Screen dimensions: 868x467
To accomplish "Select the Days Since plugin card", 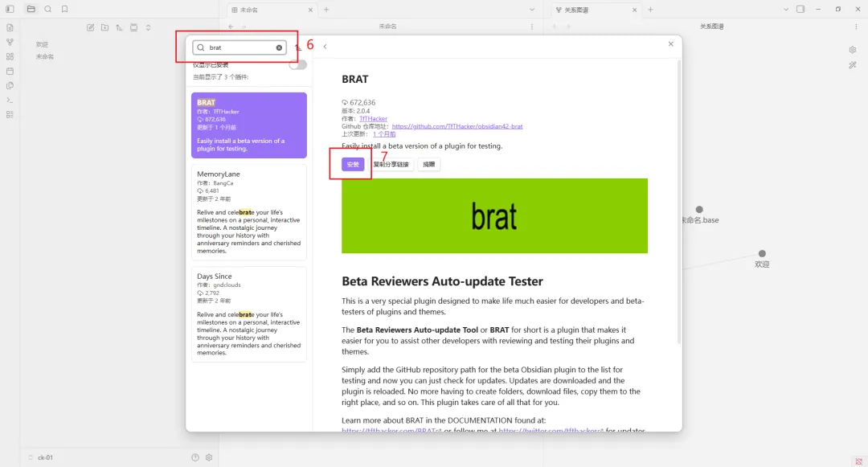I will point(249,314).
